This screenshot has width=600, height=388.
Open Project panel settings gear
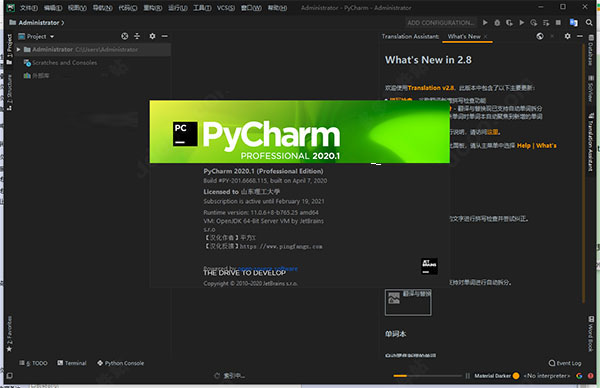[152, 36]
